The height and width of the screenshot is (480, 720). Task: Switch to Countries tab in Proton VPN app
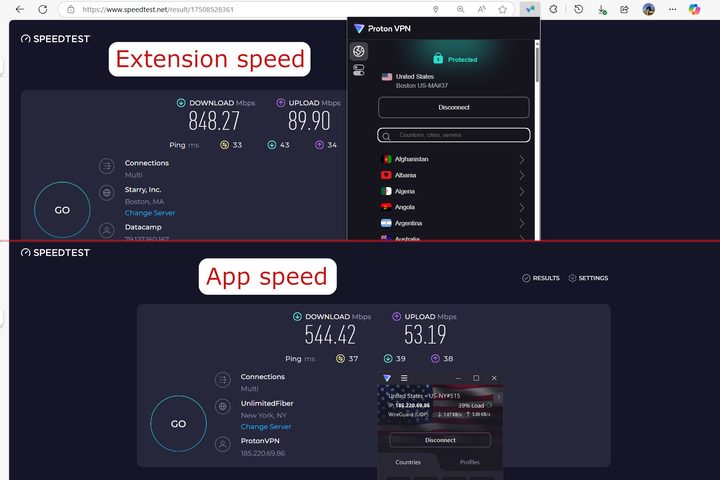[408, 462]
